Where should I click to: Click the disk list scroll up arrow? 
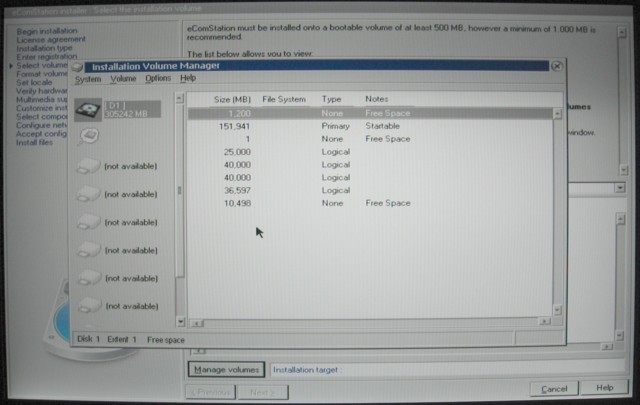[x=179, y=98]
